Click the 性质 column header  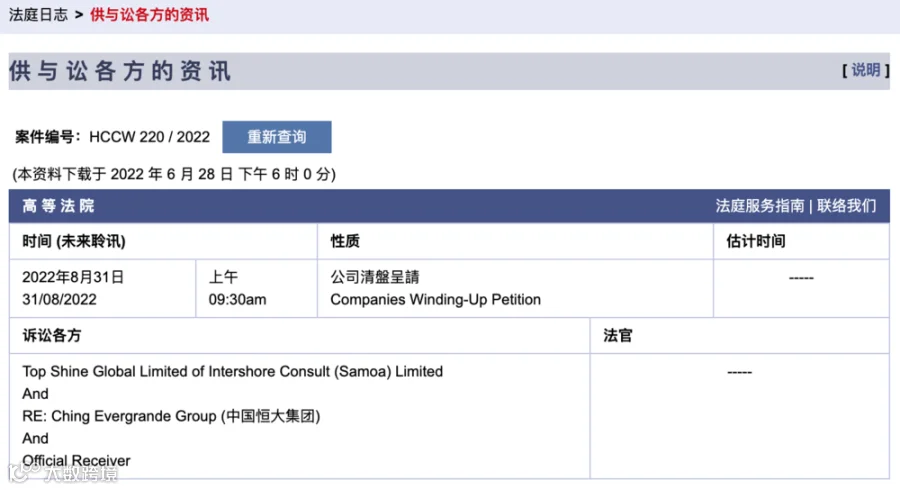click(x=345, y=241)
